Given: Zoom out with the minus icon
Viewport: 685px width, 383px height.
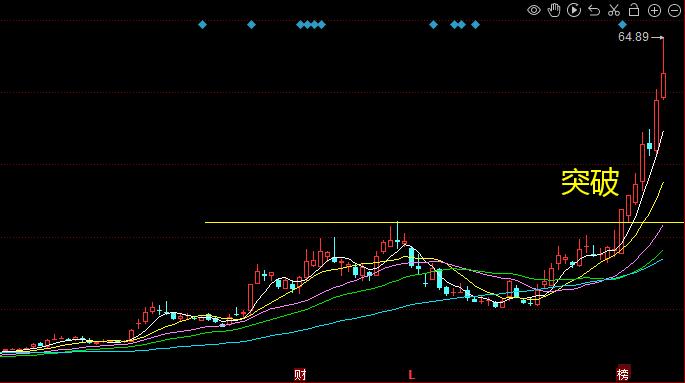Looking at the screenshot, I should [674, 10].
